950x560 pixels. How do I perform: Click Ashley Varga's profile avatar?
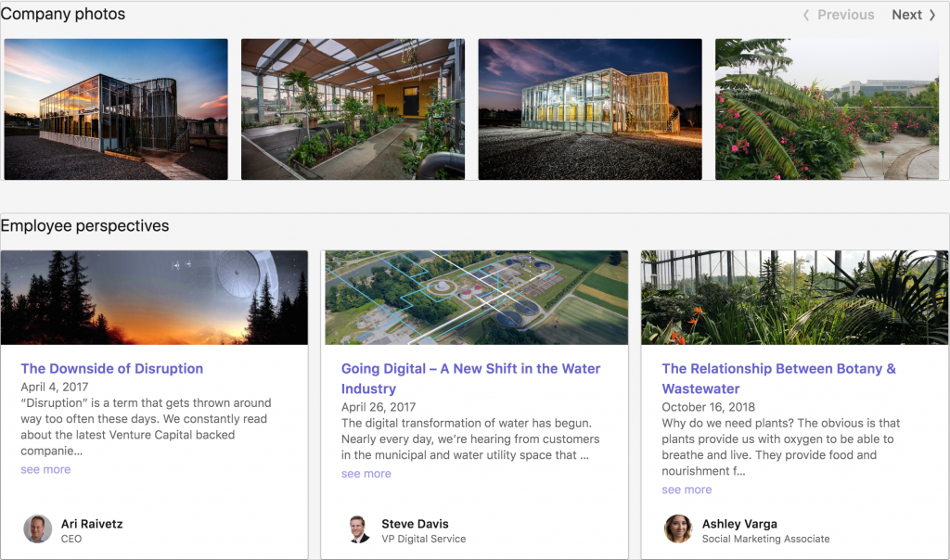(x=678, y=529)
